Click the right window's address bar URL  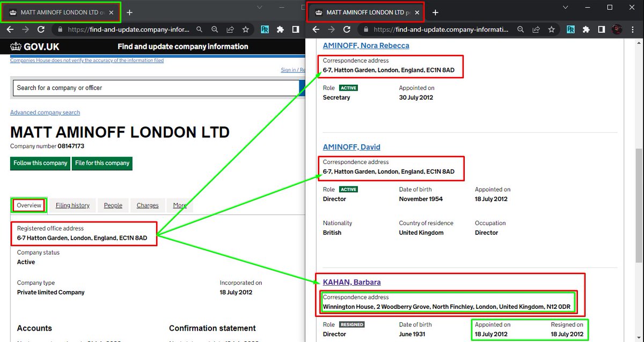tap(441, 29)
